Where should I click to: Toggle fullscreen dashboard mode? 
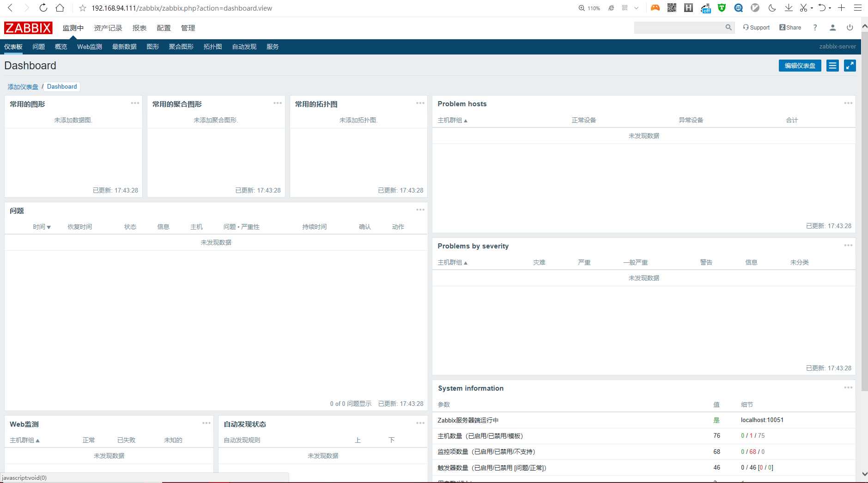[x=850, y=66]
